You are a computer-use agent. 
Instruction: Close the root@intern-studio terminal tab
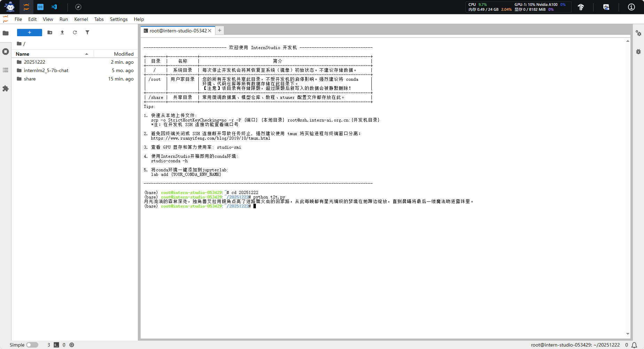click(x=210, y=31)
